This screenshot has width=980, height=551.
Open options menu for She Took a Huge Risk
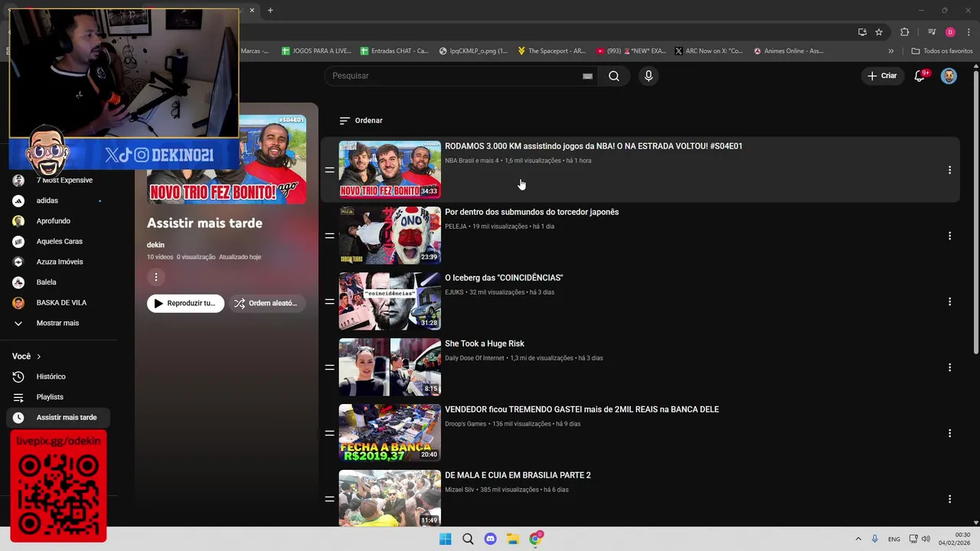(x=949, y=367)
